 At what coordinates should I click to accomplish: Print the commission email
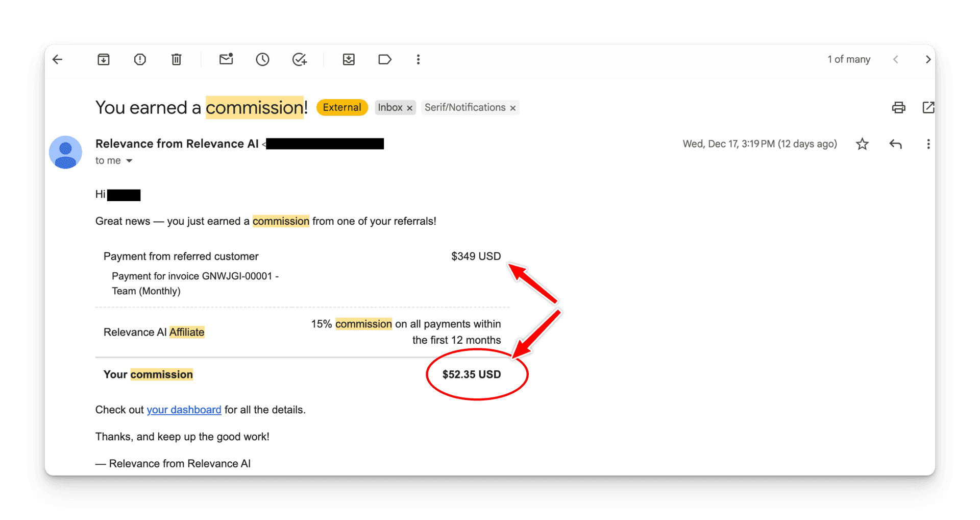coord(898,107)
